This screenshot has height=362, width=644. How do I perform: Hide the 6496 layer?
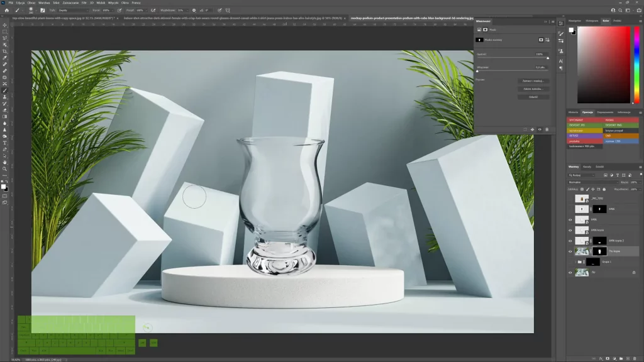click(570, 219)
